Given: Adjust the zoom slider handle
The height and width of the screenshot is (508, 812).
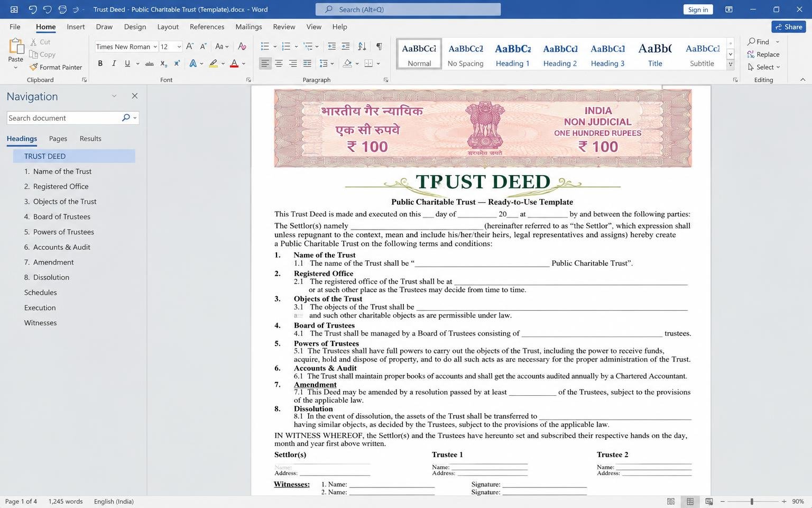Looking at the screenshot, I should coord(752,501).
